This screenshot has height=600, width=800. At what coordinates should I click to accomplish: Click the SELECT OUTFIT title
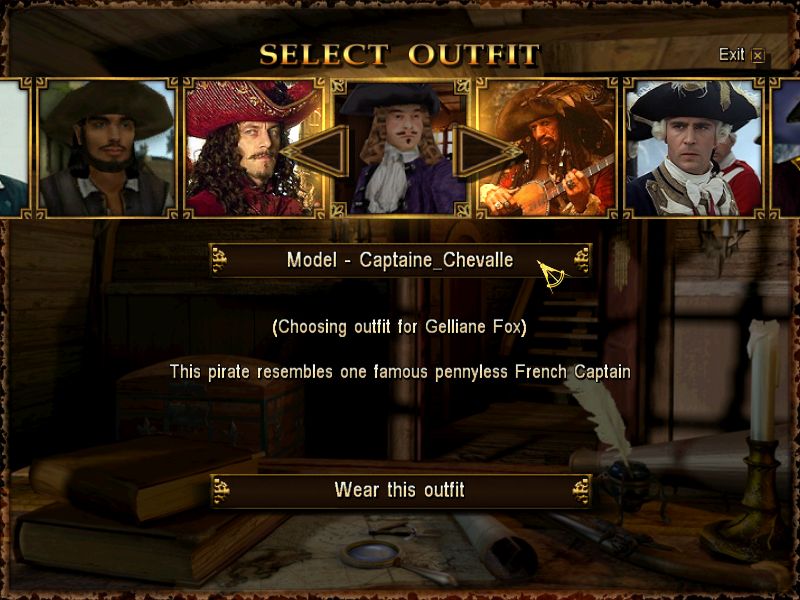[399, 55]
